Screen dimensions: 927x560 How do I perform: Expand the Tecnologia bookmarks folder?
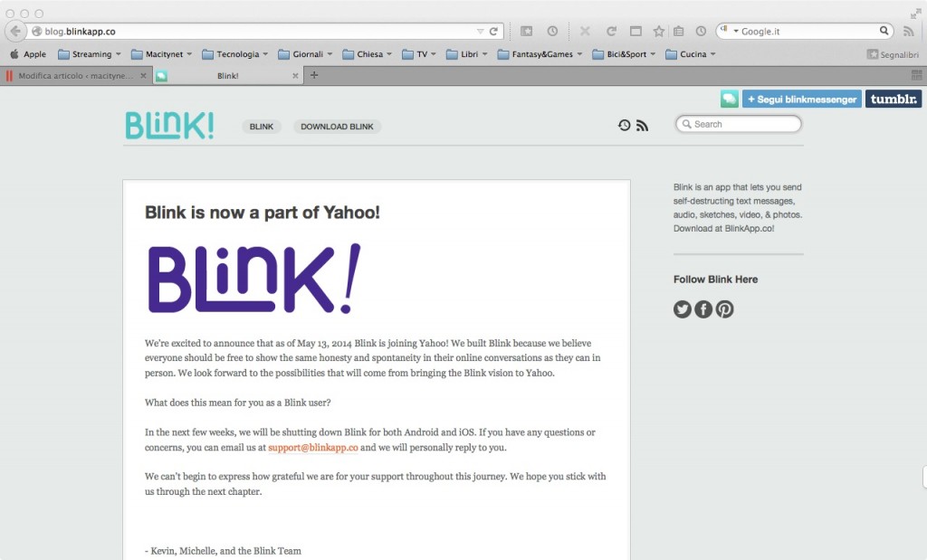234,53
